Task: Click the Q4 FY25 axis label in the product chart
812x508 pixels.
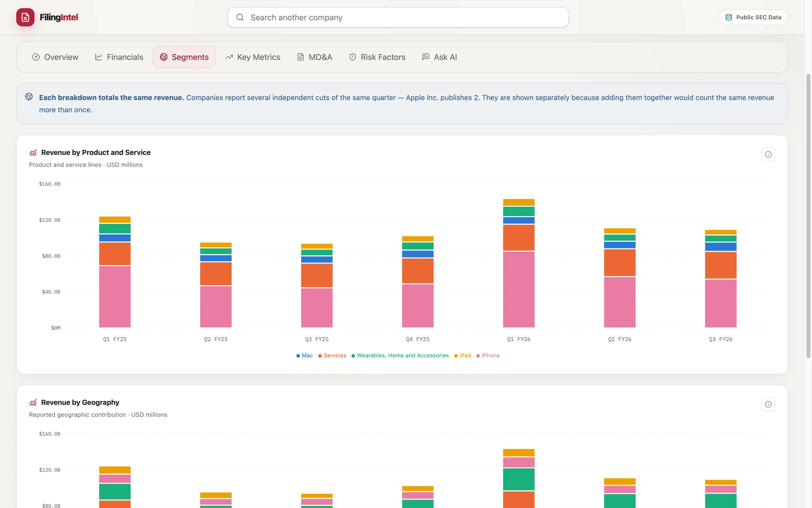Action: coord(418,339)
